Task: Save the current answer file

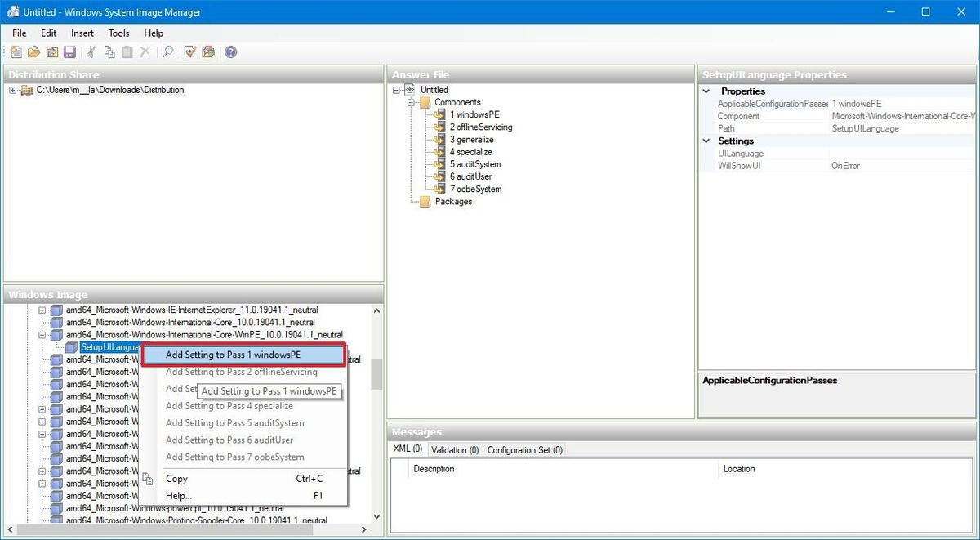Action: [x=70, y=51]
